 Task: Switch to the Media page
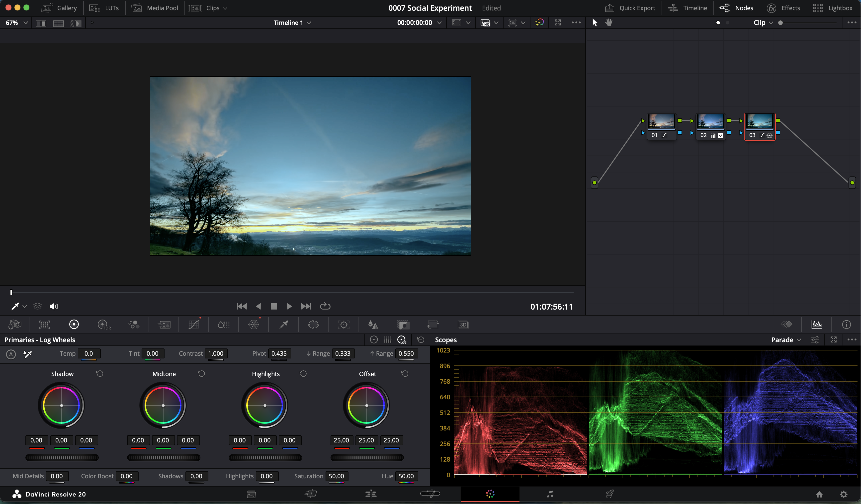(251, 494)
